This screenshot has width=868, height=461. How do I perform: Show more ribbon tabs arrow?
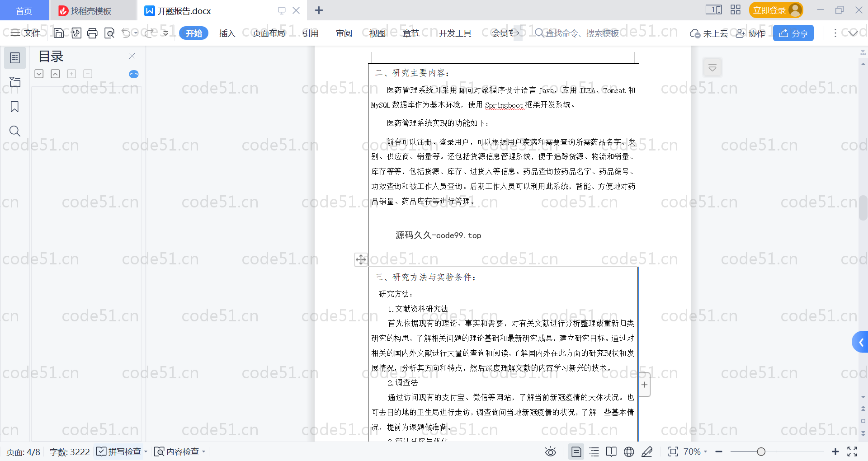coord(518,33)
